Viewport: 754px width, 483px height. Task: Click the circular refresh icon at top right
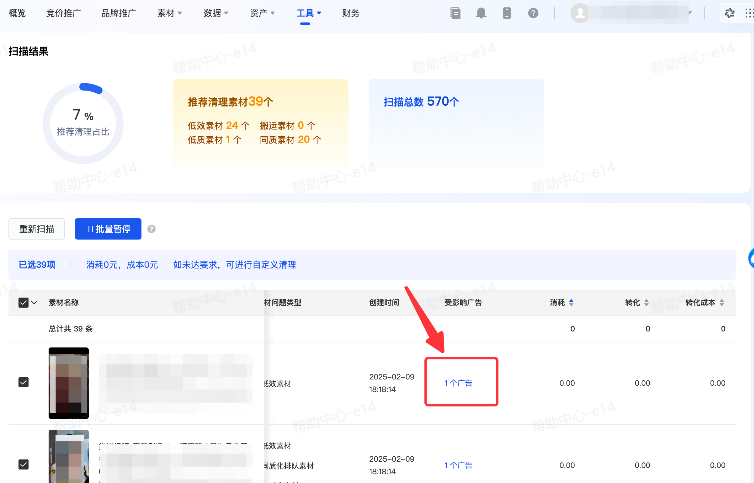tap(729, 13)
